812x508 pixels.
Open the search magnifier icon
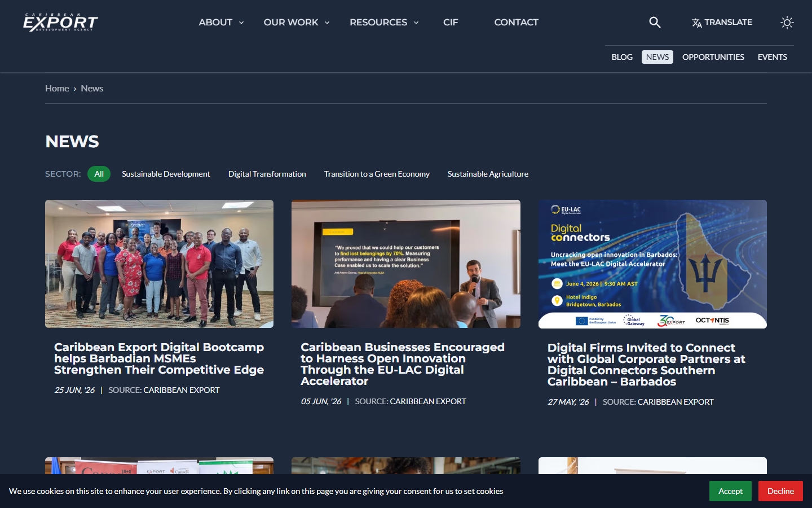click(x=655, y=22)
